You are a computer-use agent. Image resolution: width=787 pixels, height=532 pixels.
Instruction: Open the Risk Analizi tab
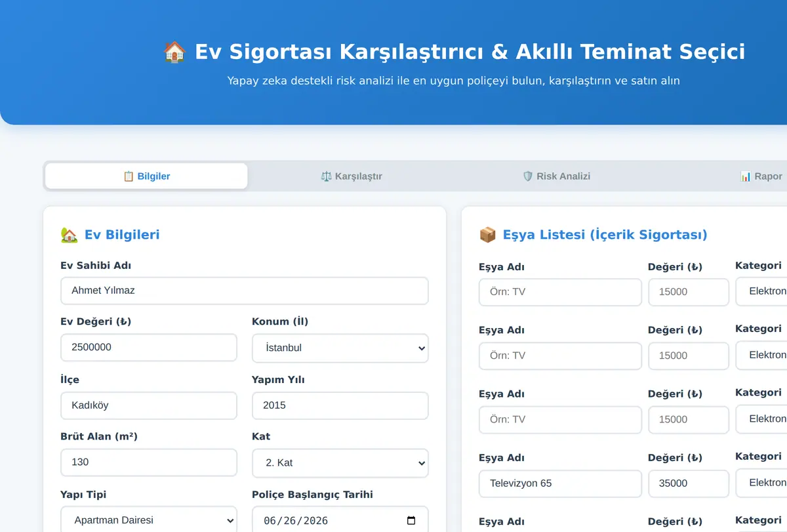pos(556,176)
